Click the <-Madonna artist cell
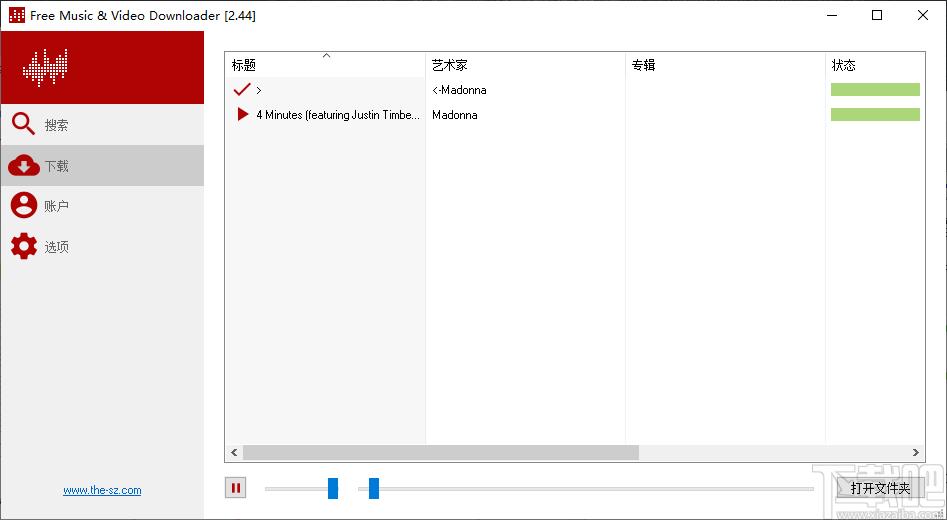 click(x=459, y=90)
